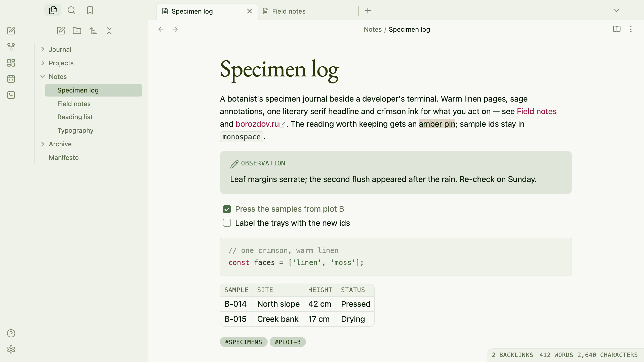Viewport: 644px width, 362px height.
Task: Open backlinks from the status bar
Action: (x=512, y=355)
